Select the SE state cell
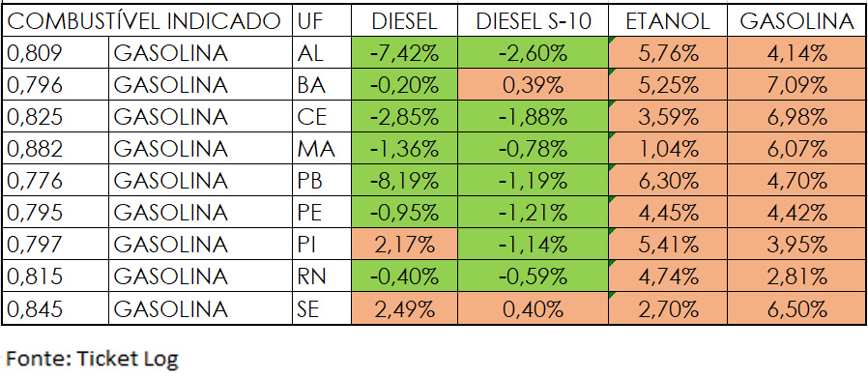 pos(322,308)
